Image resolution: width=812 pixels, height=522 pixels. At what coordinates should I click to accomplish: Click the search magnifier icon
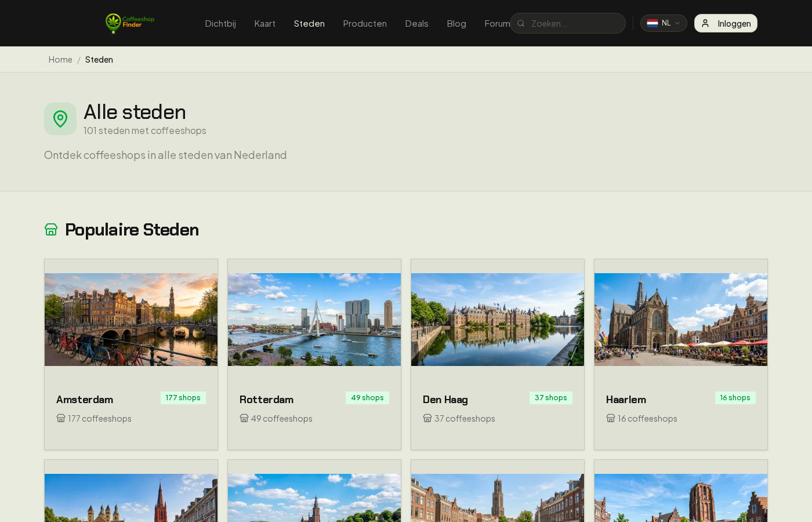point(521,23)
